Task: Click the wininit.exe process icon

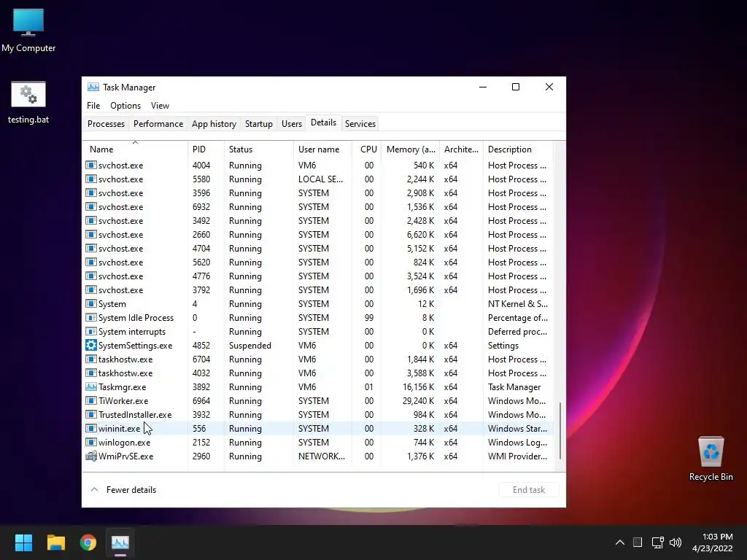Action: (x=91, y=429)
